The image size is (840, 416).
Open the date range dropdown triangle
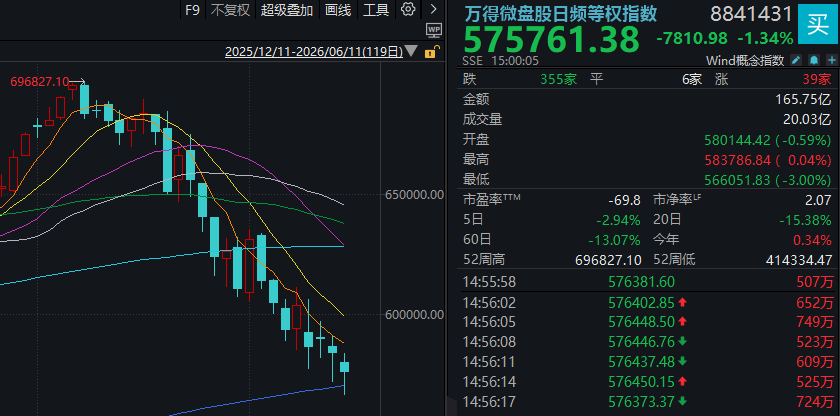tap(411, 51)
